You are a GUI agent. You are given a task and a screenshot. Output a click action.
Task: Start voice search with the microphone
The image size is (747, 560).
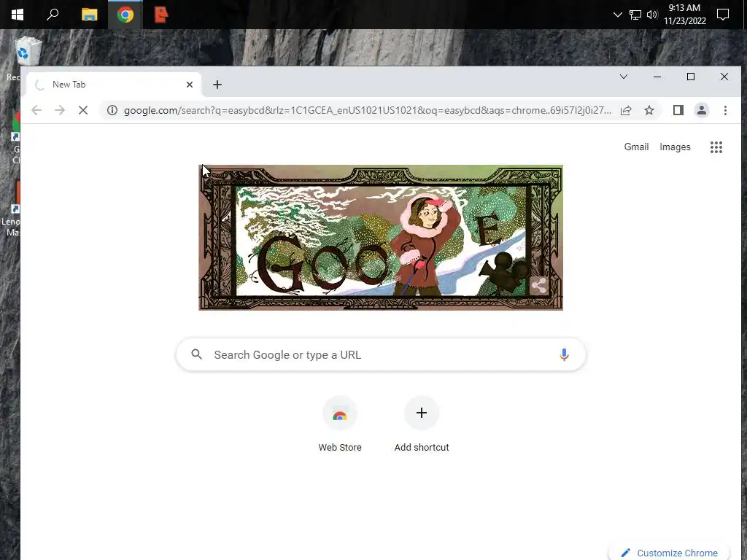pos(564,355)
